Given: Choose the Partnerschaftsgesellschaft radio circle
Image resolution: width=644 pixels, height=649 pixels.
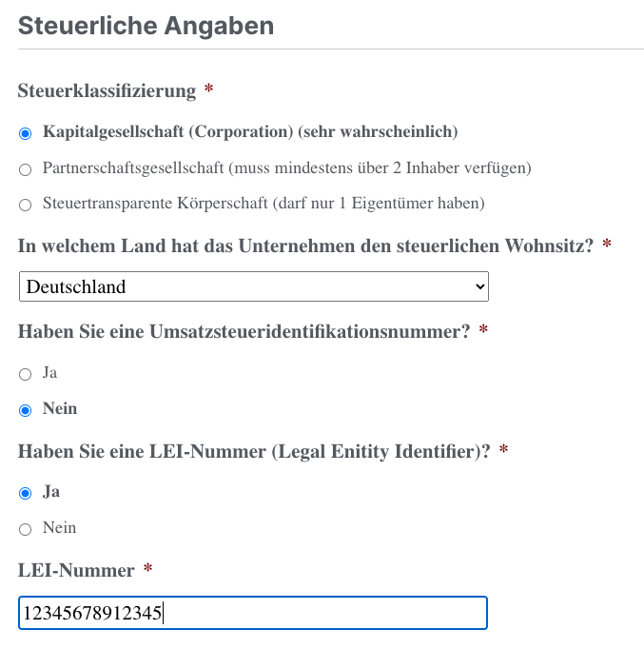Looking at the screenshot, I should point(26,169).
